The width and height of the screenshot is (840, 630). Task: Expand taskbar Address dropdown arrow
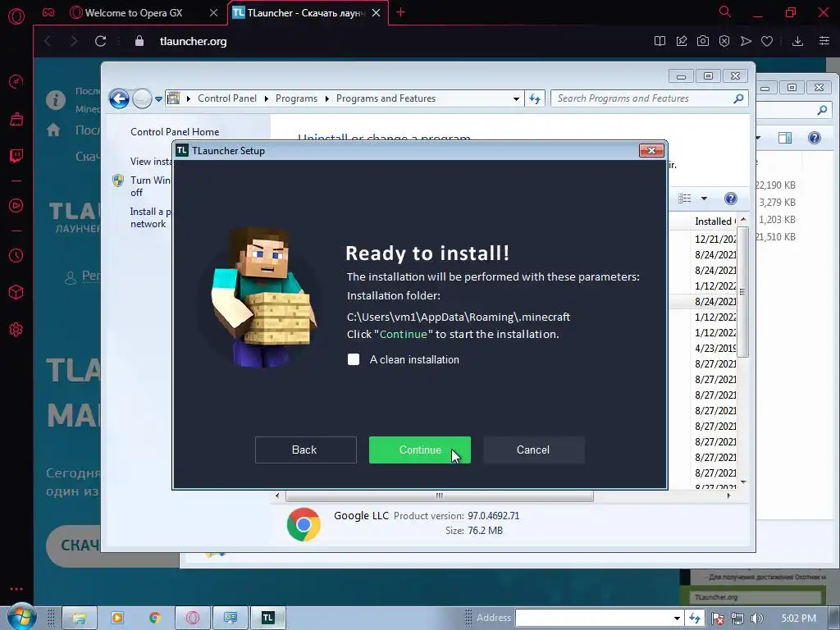pyautogui.click(x=677, y=619)
